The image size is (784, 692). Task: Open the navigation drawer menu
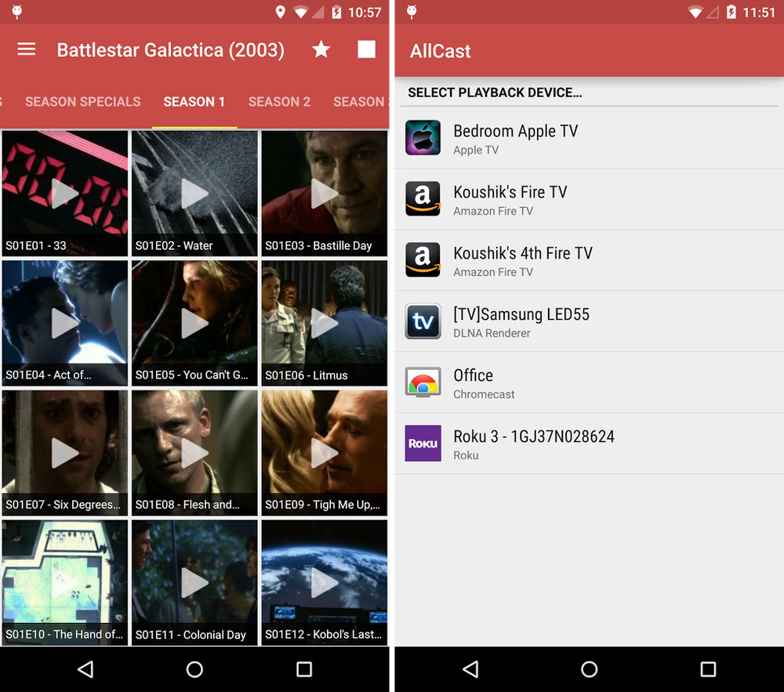tap(26, 49)
